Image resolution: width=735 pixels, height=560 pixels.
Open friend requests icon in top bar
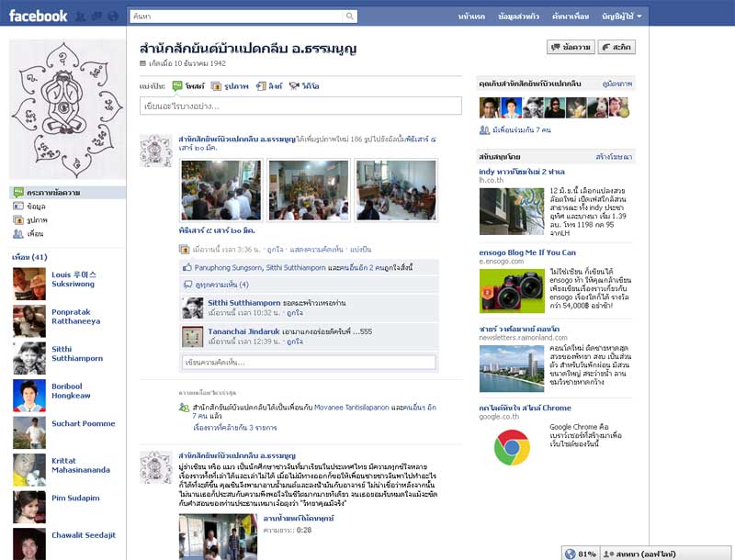coord(81,17)
